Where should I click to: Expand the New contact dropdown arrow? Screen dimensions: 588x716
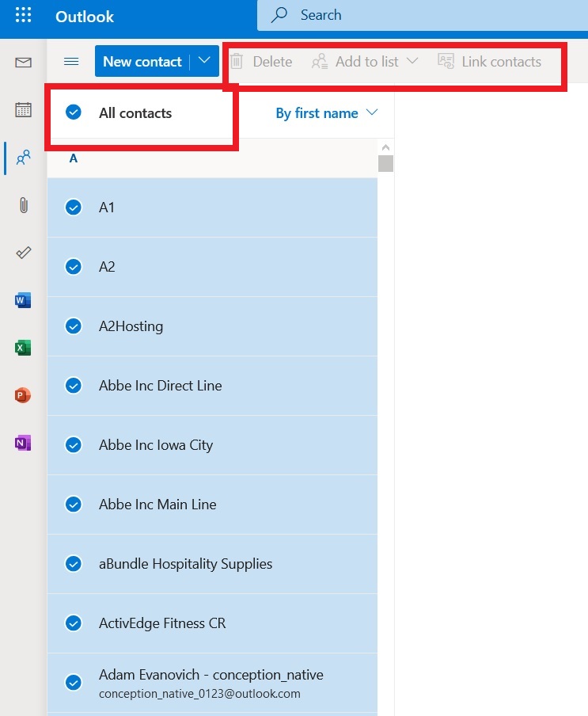[204, 61]
